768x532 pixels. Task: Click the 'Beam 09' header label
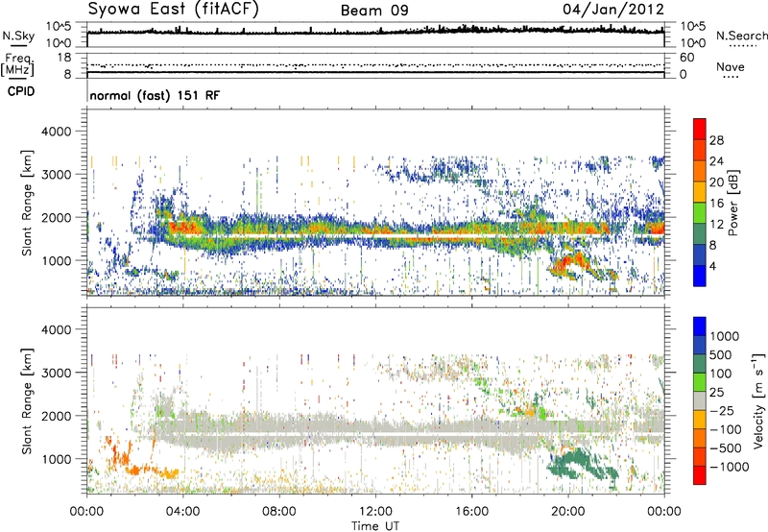pos(374,11)
